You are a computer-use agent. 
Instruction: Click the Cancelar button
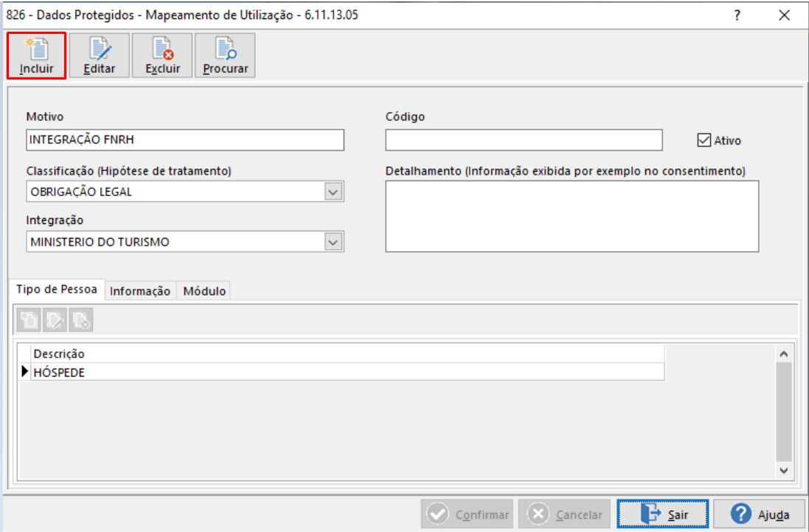click(564, 514)
